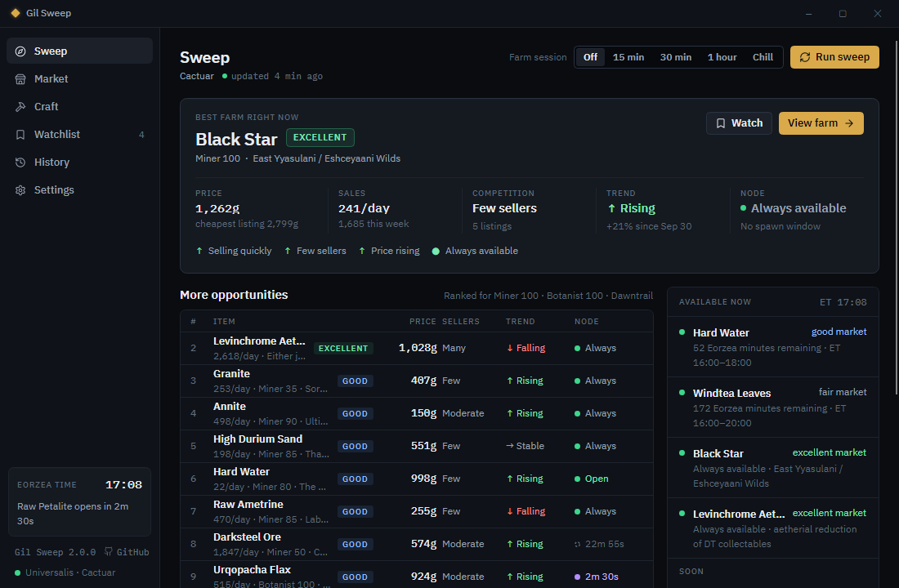Set farm session to 1 hour
This screenshot has width=899, height=588.
[x=722, y=57]
